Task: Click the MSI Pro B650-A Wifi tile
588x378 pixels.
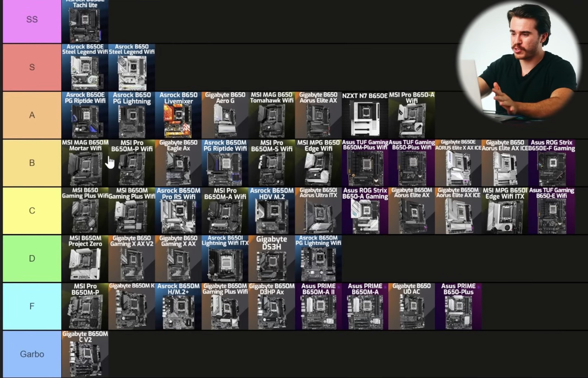Action: 412,115
